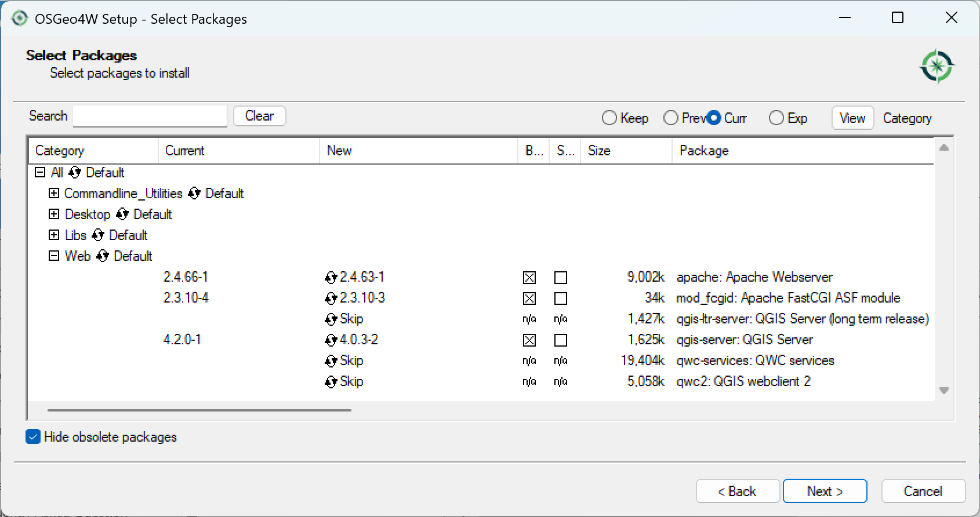980x517 pixels.
Task: Collapse the All category tree
Action: pos(40,172)
